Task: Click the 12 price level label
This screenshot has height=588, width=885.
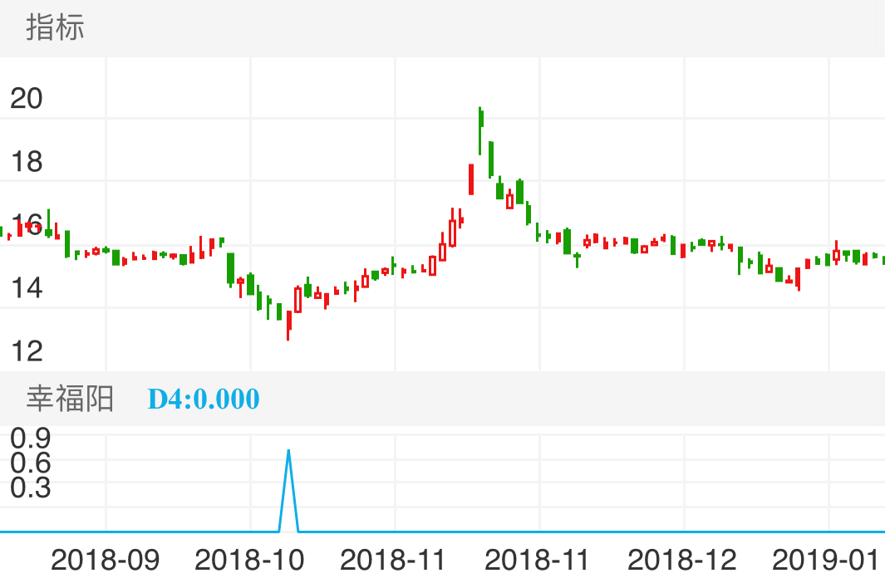Action: click(26, 351)
